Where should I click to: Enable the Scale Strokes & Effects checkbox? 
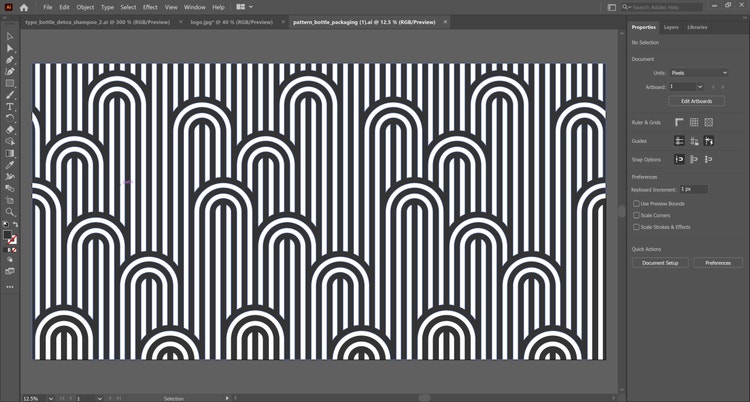(636, 227)
